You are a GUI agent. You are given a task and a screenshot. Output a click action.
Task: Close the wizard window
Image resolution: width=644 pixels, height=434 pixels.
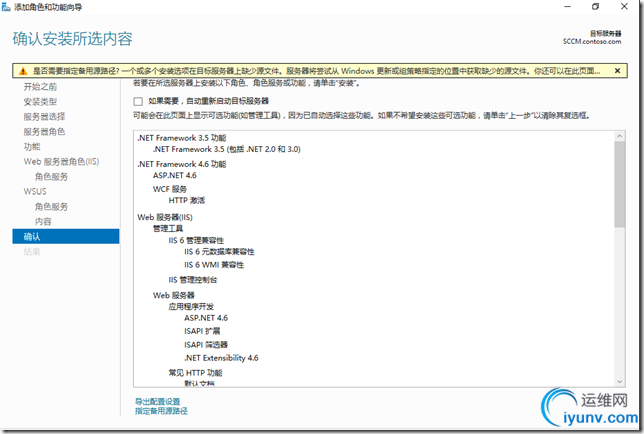pos(624,7)
